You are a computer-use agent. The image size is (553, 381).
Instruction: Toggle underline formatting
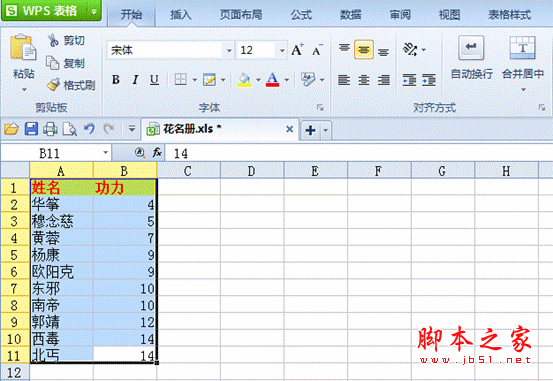coord(154,80)
